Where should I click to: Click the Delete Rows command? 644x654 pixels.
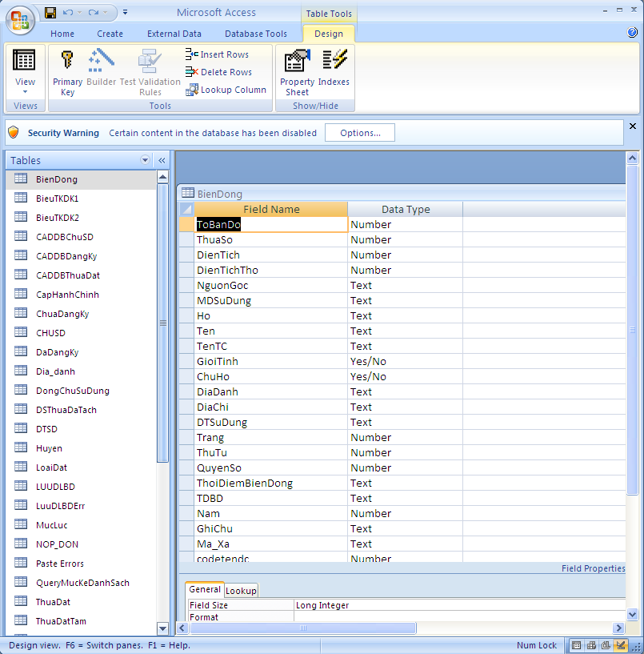click(x=219, y=72)
